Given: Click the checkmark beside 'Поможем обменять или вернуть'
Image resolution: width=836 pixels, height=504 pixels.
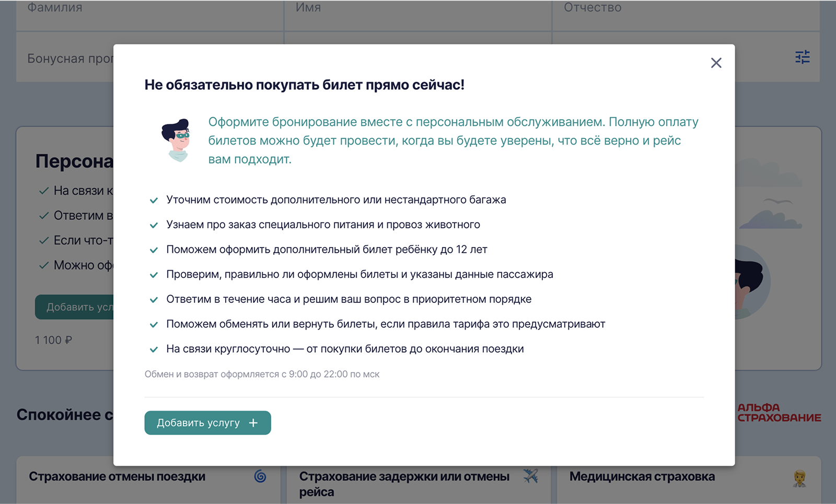Looking at the screenshot, I should [154, 324].
